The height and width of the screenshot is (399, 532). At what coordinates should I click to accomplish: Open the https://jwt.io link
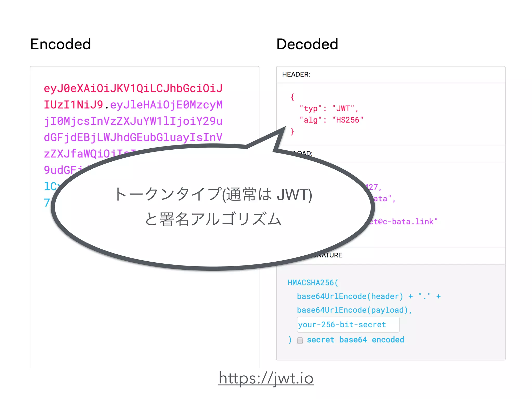coord(266,378)
